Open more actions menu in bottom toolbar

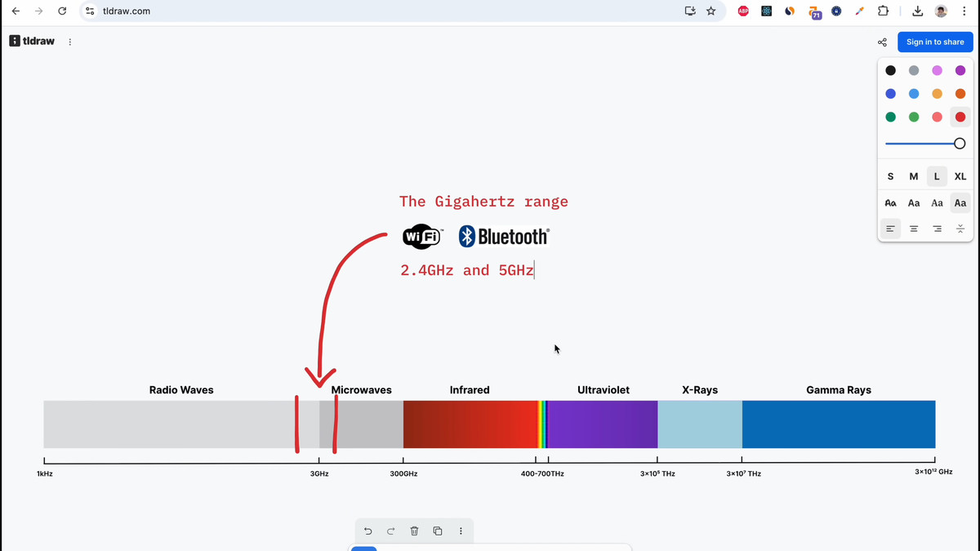(x=461, y=531)
